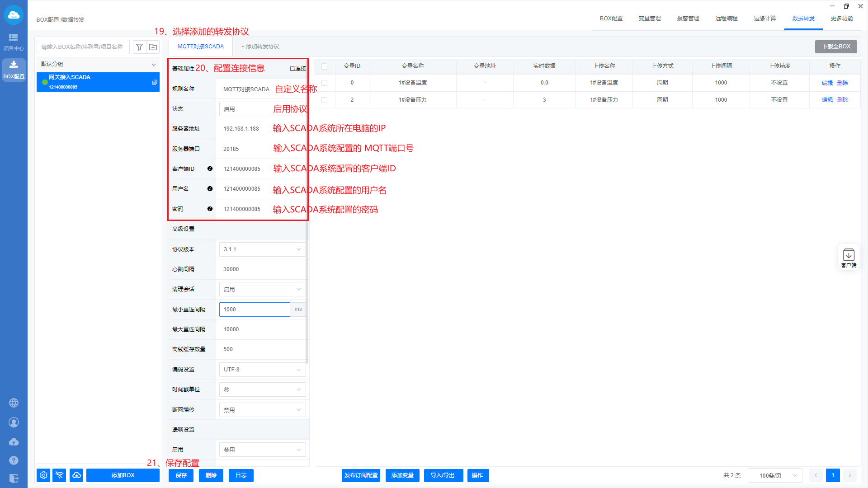The width and height of the screenshot is (868, 488).
Task: Click the 保存 button
Action: pyautogui.click(x=181, y=475)
